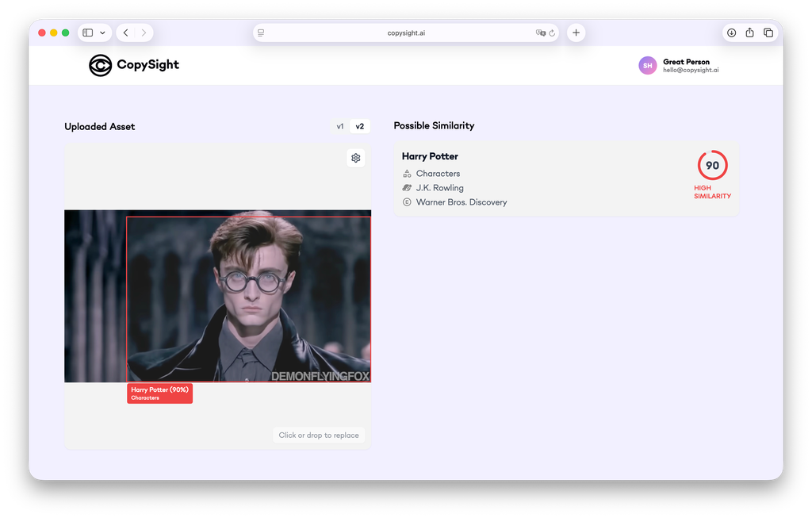Click the Characters text in the card
The height and width of the screenshot is (518, 812).
[x=438, y=174]
